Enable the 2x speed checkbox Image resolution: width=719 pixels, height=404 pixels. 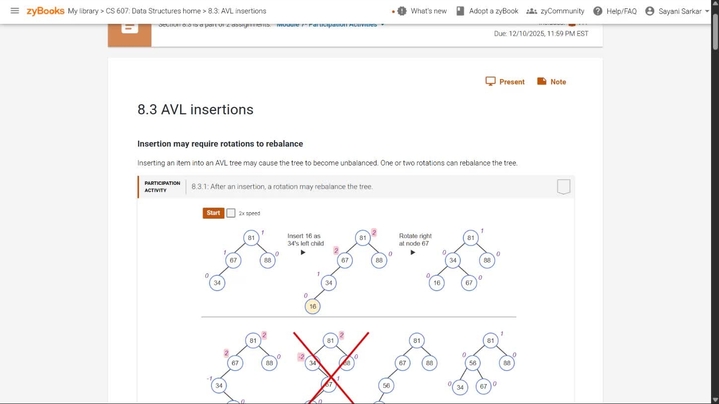click(231, 213)
